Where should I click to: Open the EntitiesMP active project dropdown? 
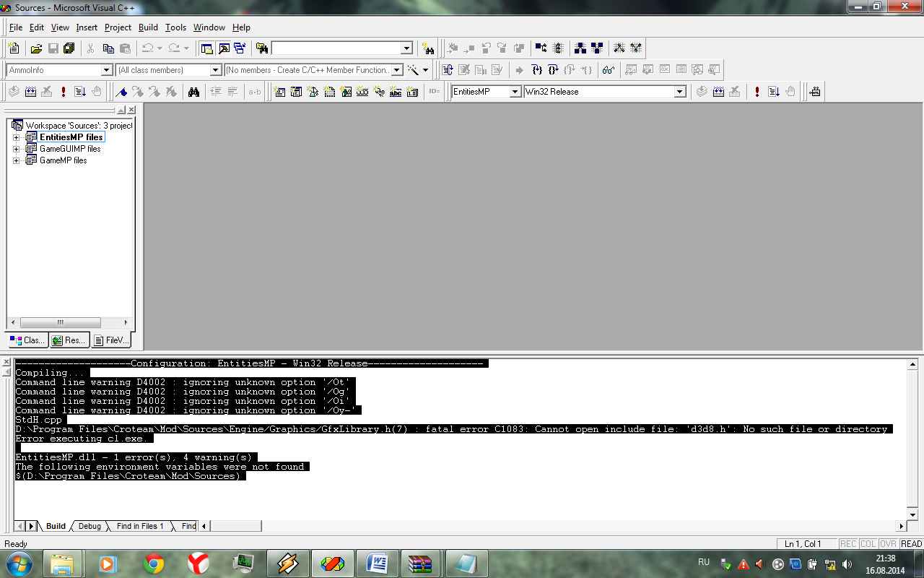(x=515, y=92)
